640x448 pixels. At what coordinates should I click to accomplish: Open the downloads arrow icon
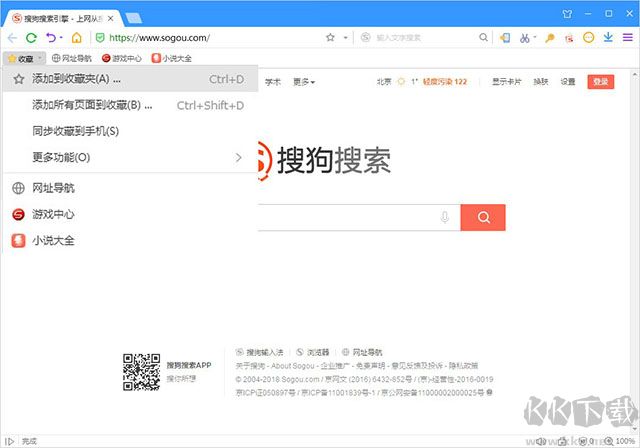tap(608, 38)
